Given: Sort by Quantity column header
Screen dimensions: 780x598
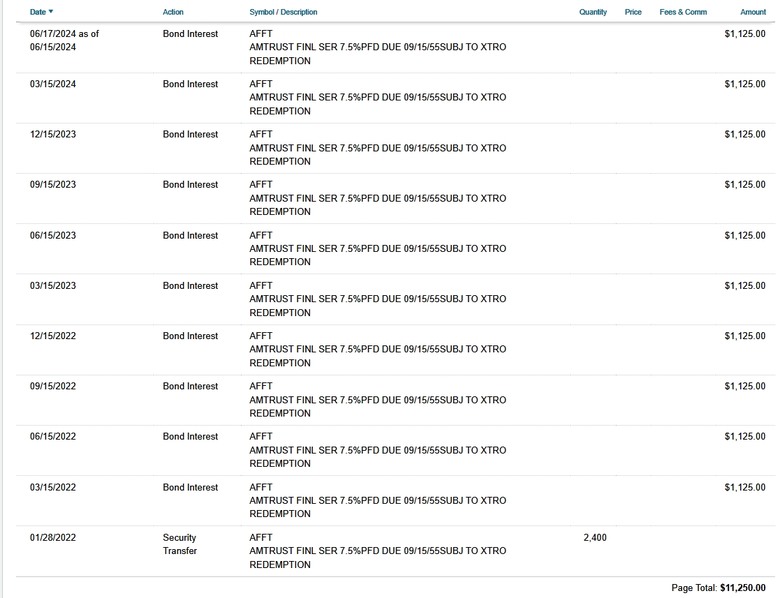Looking at the screenshot, I should [x=593, y=12].
